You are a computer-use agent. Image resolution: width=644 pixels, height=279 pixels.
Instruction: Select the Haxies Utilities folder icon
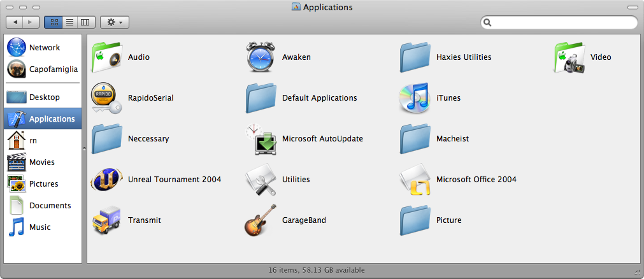click(415, 57)
